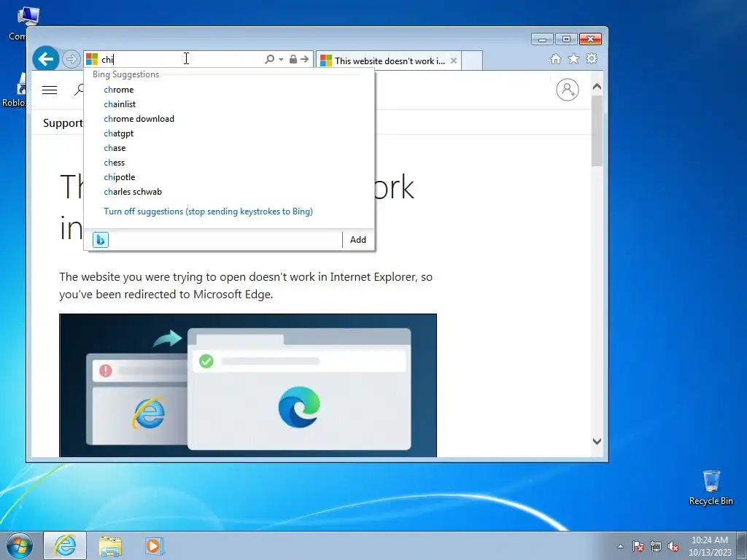This screenshot has width=747, height=560.
Task: Select the Recycle Bin desktop icon
Action: (x=711, y=488)
